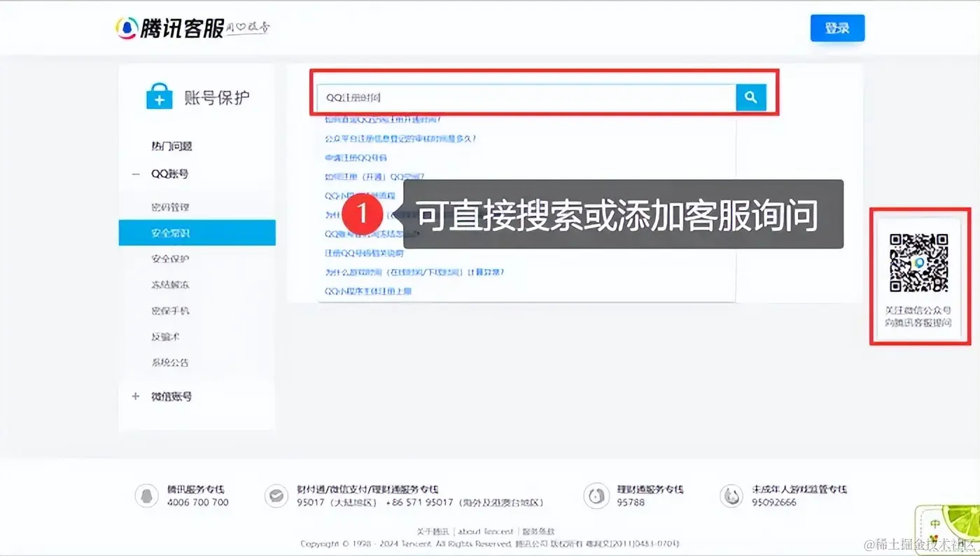This screenshot has height=556, width=980.
Task: Click the about Tencent footer link
Action: [x=485, y=531]
